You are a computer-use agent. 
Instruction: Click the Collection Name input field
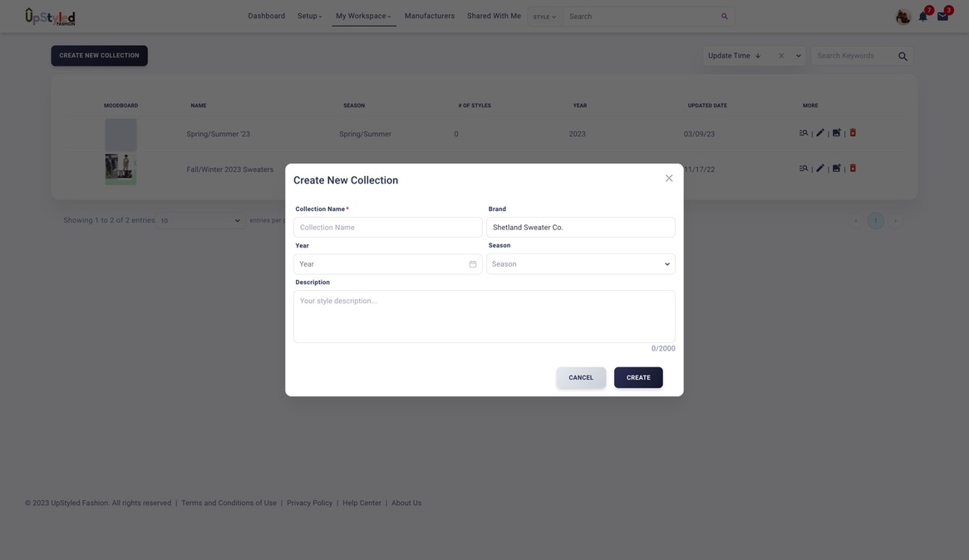click(x=388, y=228)
